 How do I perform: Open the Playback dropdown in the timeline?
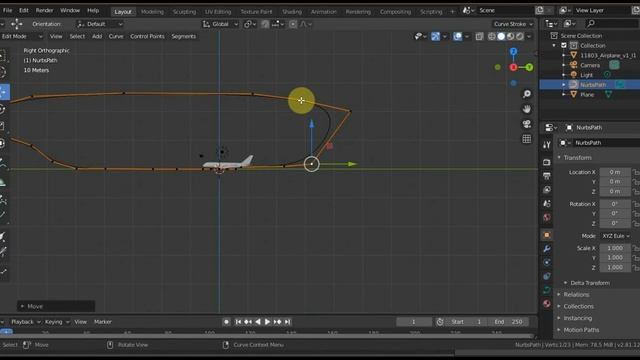(x=25, y=322)
